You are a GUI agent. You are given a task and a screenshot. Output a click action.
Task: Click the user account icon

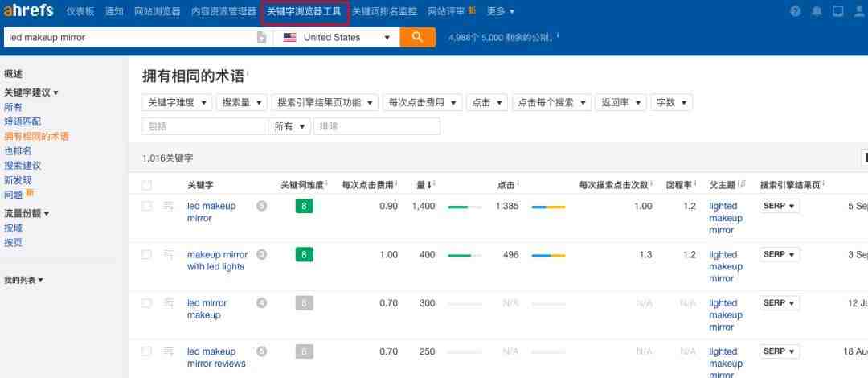[860, 11]
